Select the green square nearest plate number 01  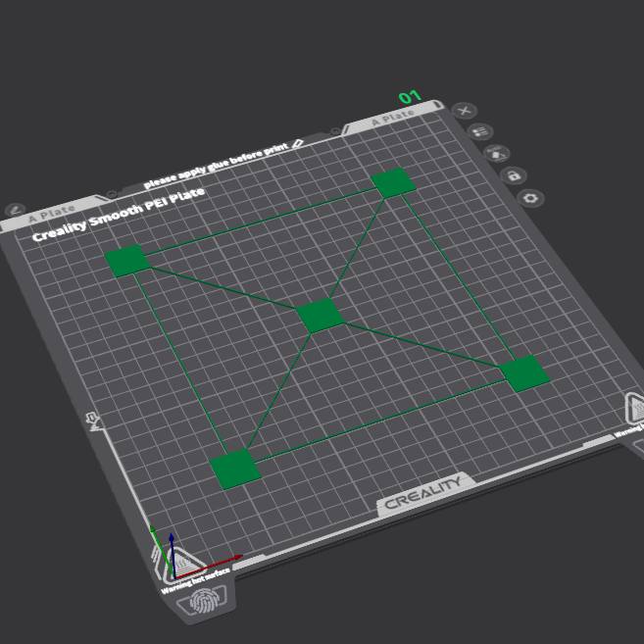393,182
